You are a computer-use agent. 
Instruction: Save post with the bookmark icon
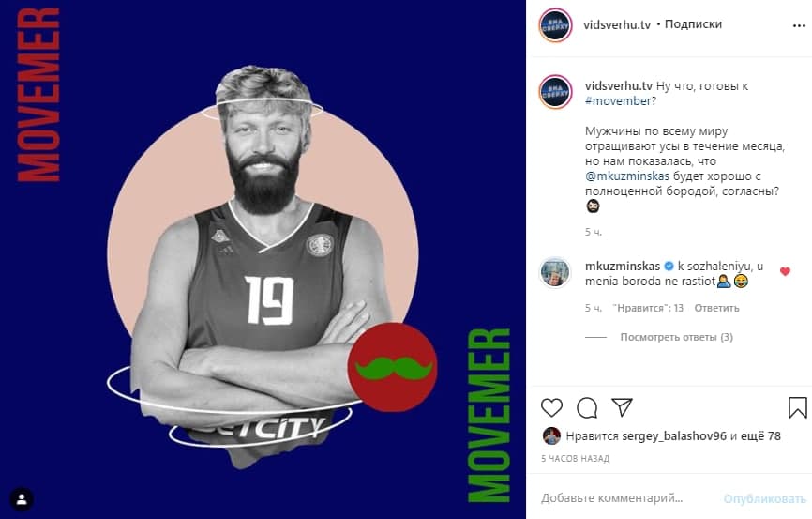(x=798, y=407)
